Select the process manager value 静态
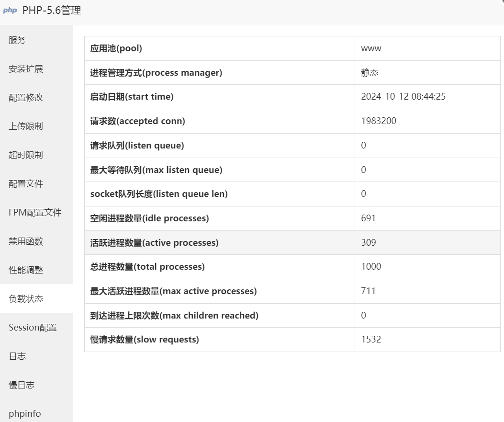The width and height of the screenshot is (504, 422). point(370,72)
